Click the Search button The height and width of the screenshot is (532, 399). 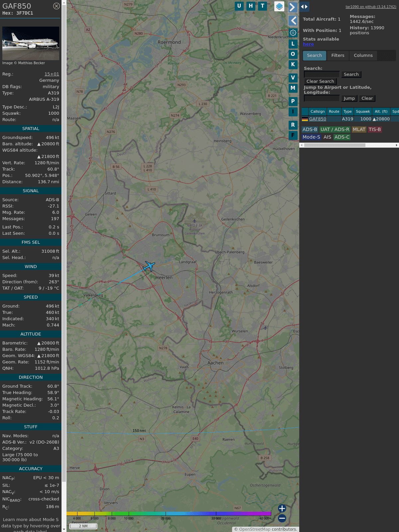(x=351, y=74)
